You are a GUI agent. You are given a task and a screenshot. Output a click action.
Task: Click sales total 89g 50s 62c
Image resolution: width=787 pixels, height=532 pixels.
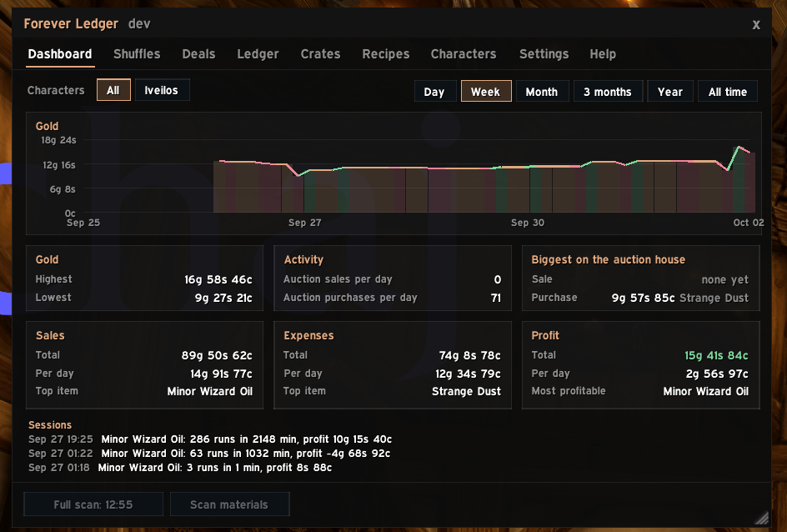(217, 355)
